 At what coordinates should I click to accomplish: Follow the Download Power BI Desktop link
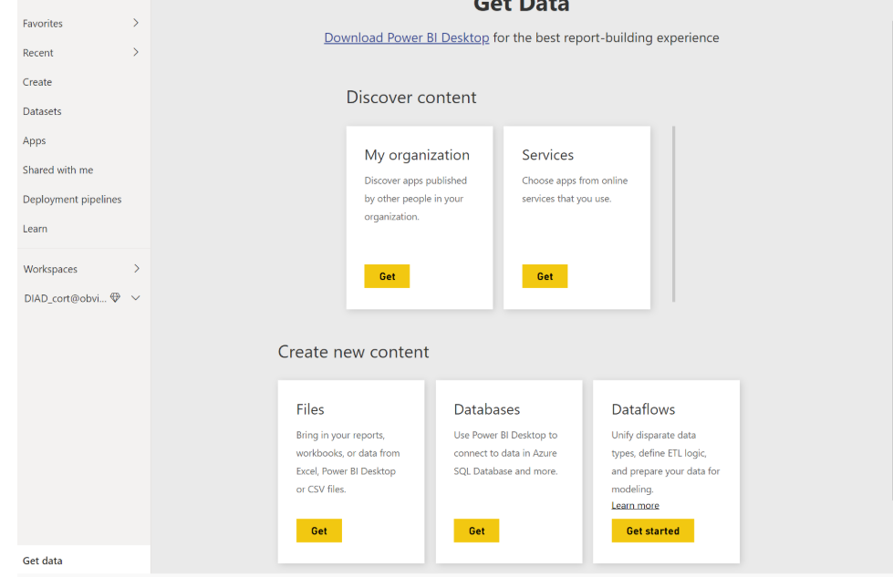click(407, 37)
